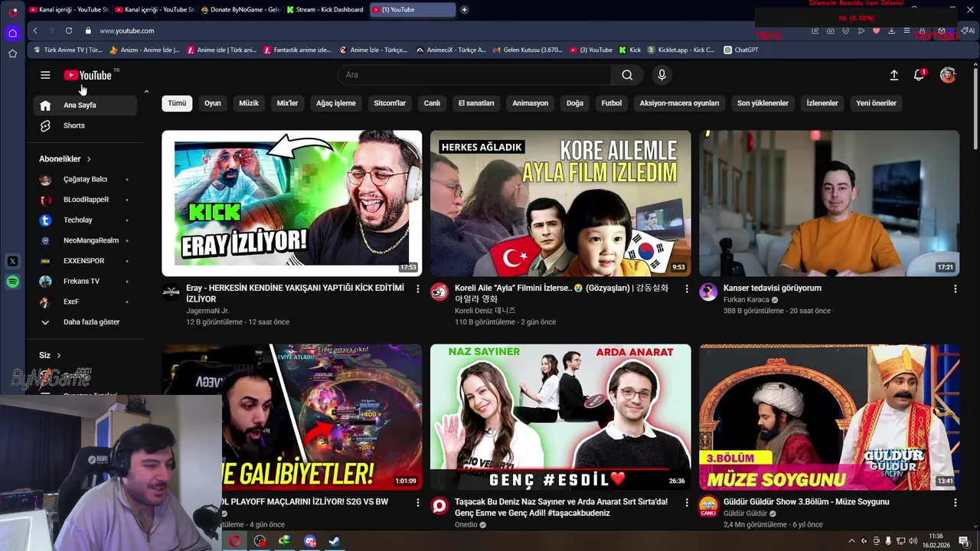Open Çağatay Balcı subscription
The width and height of the screenshot is (980, 551).
click(x=84, y=179)
